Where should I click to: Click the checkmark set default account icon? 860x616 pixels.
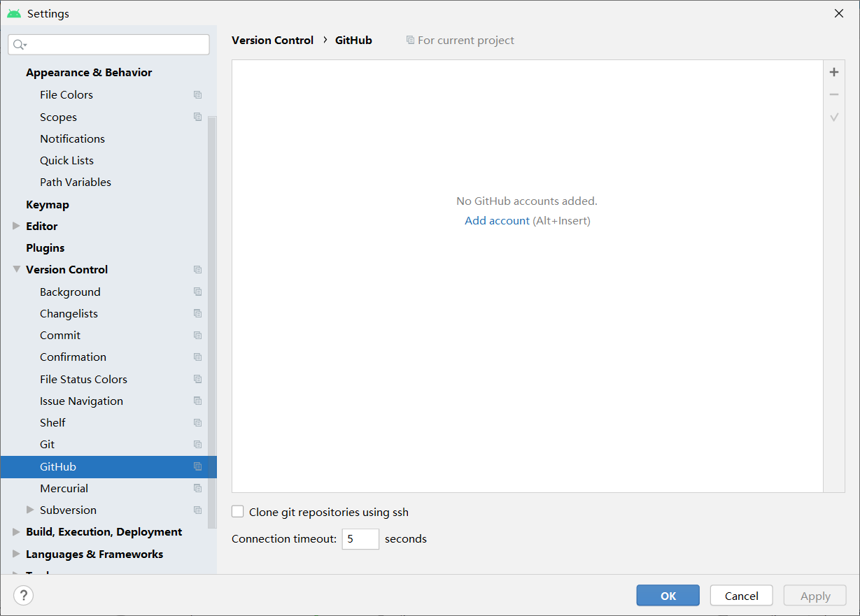click(834, 117)
